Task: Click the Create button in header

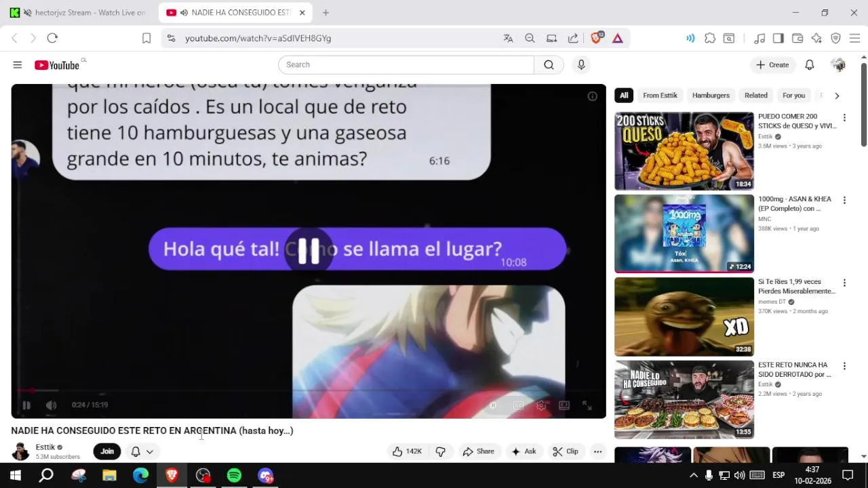Action: coord(772,65)
